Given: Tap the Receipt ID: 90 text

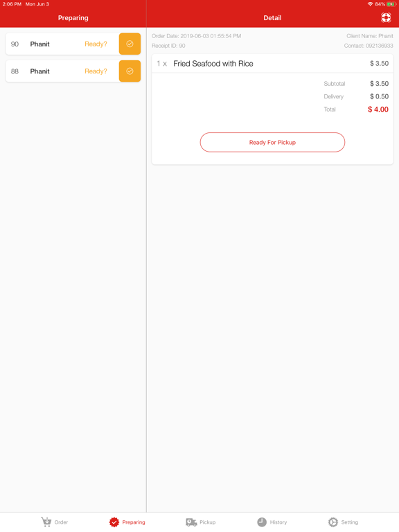Looking at the screenshot, I should point(168,46).
